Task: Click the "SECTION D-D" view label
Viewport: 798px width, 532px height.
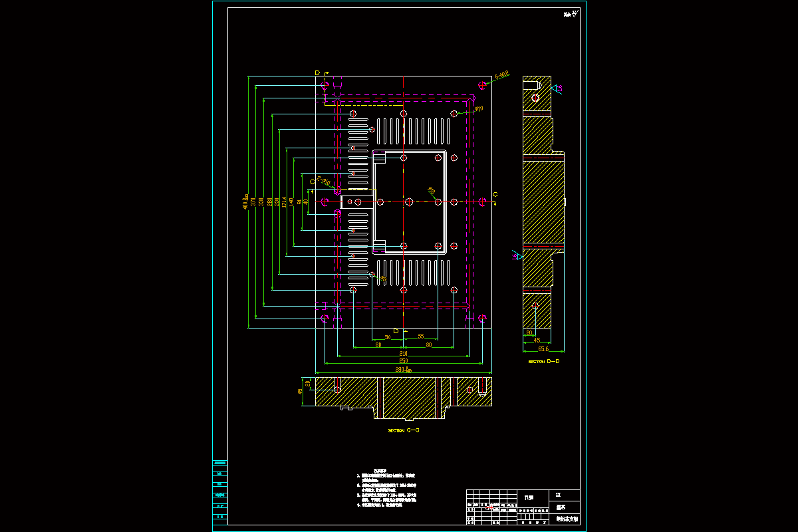Action: pyautogui.click(x=544, y=362)
